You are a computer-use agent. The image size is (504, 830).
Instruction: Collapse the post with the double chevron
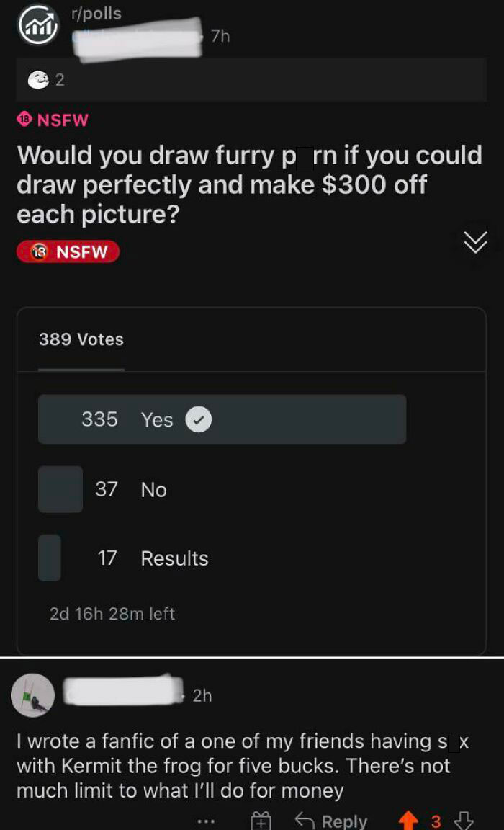coord(474,242)
